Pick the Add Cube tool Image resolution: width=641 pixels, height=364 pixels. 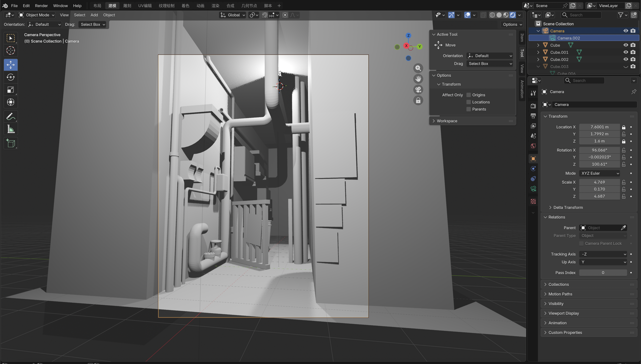(11, 144)
